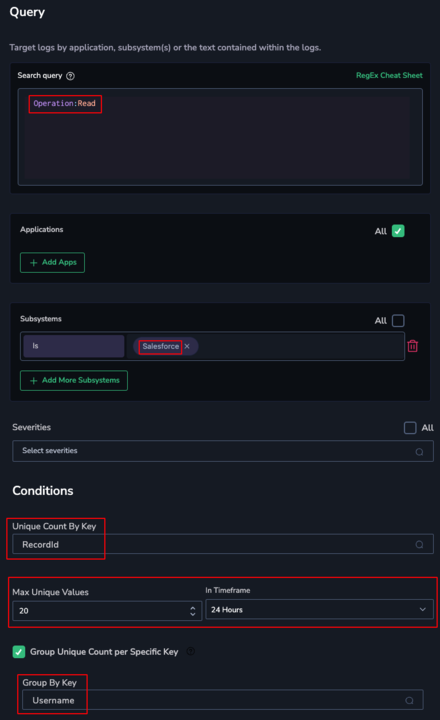Click the plus icon on Add Apps
The width and height of the screenshot is (440, 720).
tap(34, 263)
